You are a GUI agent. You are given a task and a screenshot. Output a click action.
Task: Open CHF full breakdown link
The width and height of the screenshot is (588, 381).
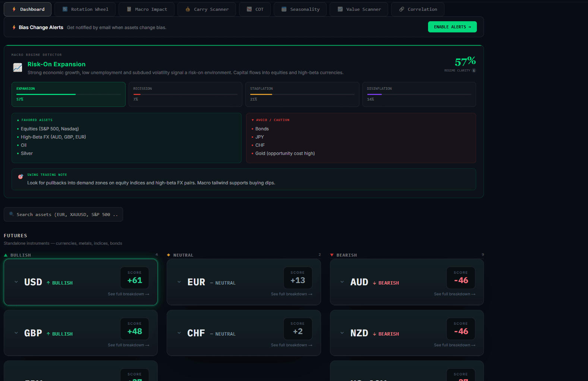292,345
